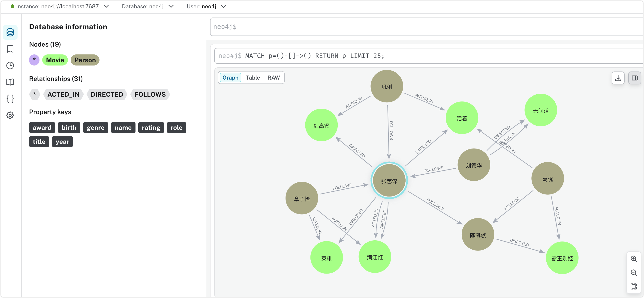Image resolution: width=644 pixels, height=298 pixels.
Task: Open the parameters curly braces icon
Action: tap(10, 99)
